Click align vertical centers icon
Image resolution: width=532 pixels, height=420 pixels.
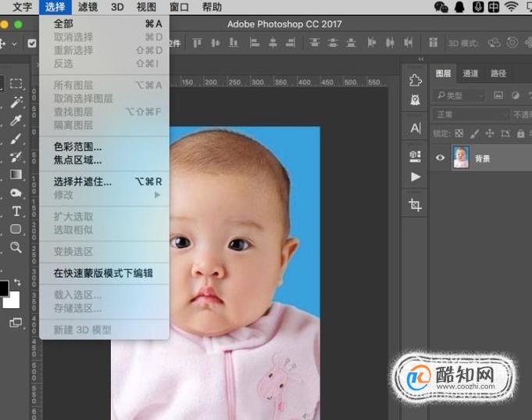(x=215, y=43)
